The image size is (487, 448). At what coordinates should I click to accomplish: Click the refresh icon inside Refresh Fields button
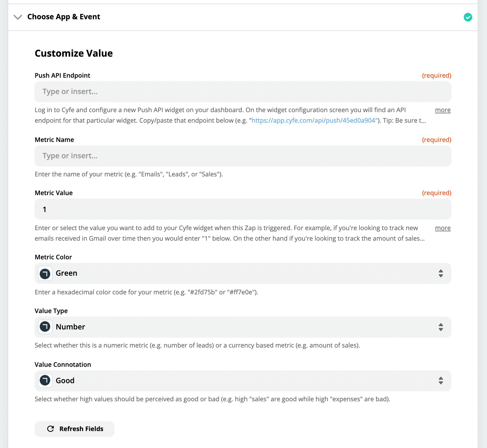click(x=51, y=429)
